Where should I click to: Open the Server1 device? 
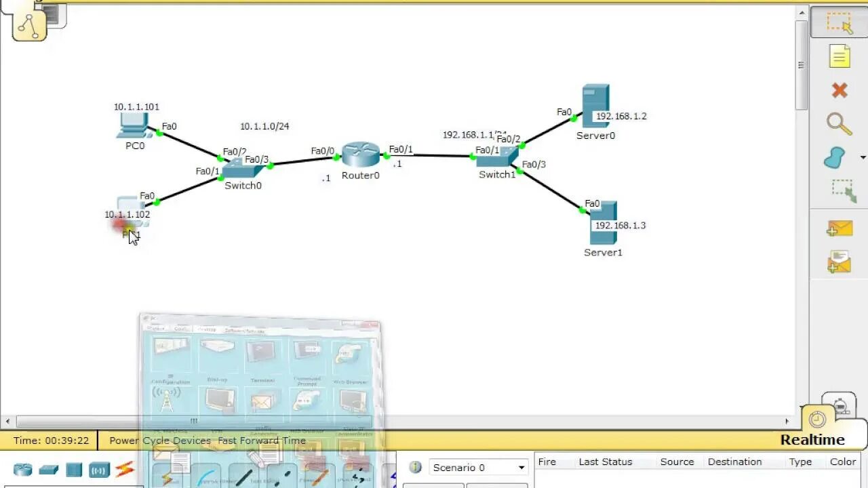[603, 222]
